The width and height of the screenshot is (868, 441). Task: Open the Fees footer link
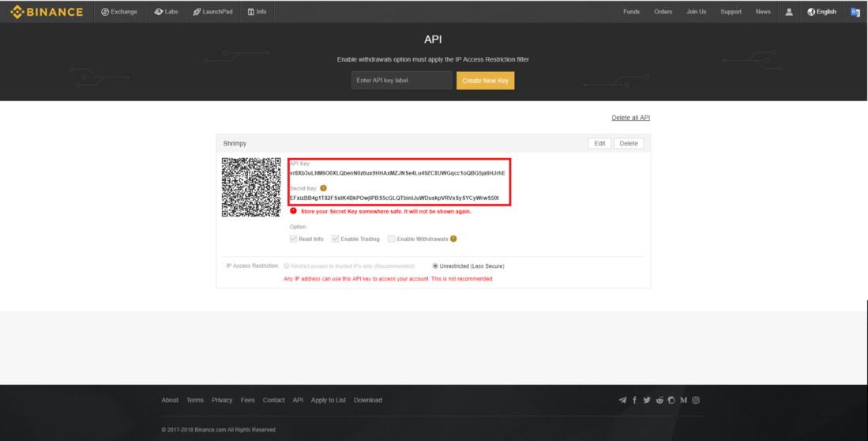[247, 400]
